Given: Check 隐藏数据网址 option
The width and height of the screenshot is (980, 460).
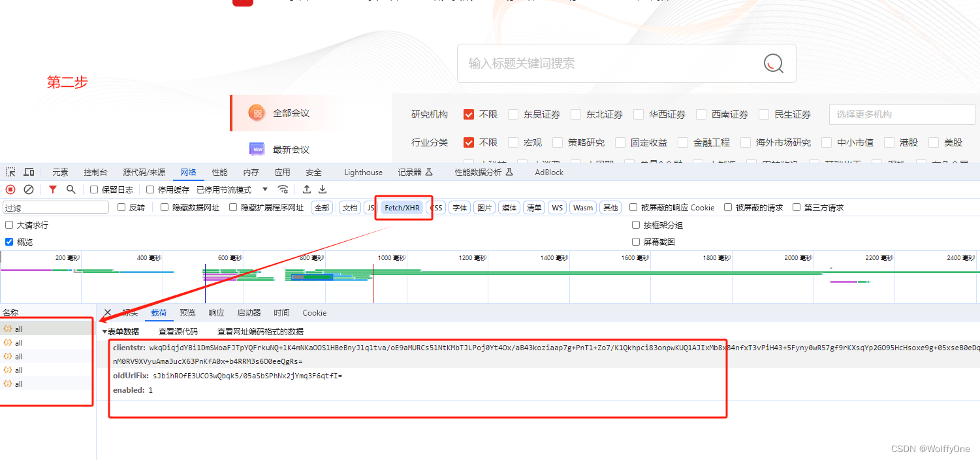Looking at the screenshot, I should point(165,207).
